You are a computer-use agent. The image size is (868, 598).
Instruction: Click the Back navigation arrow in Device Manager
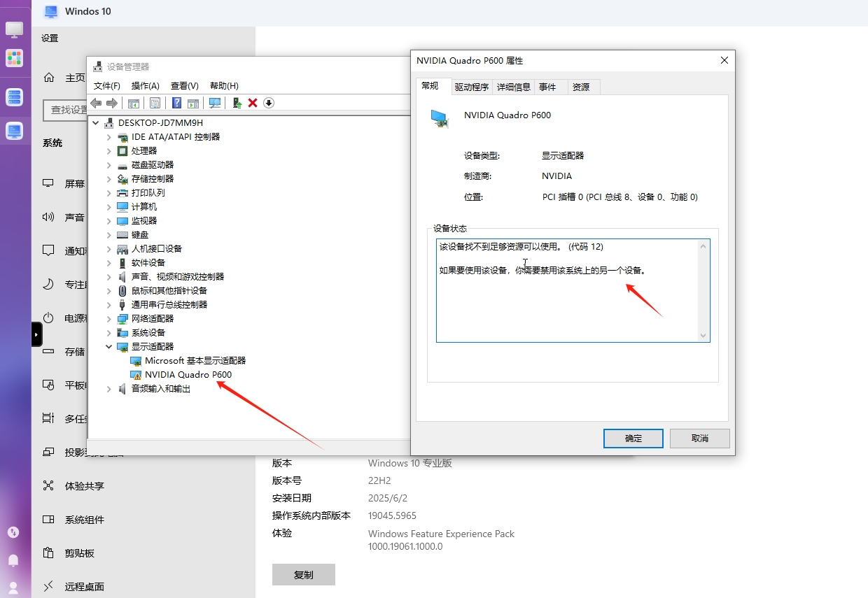pos(96,103)
